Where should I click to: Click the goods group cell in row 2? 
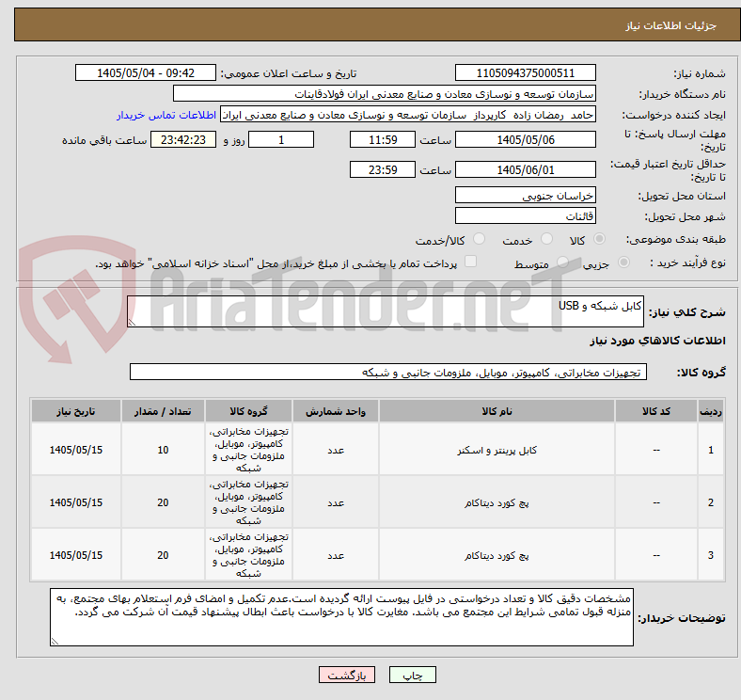click(x=248, y=502)
